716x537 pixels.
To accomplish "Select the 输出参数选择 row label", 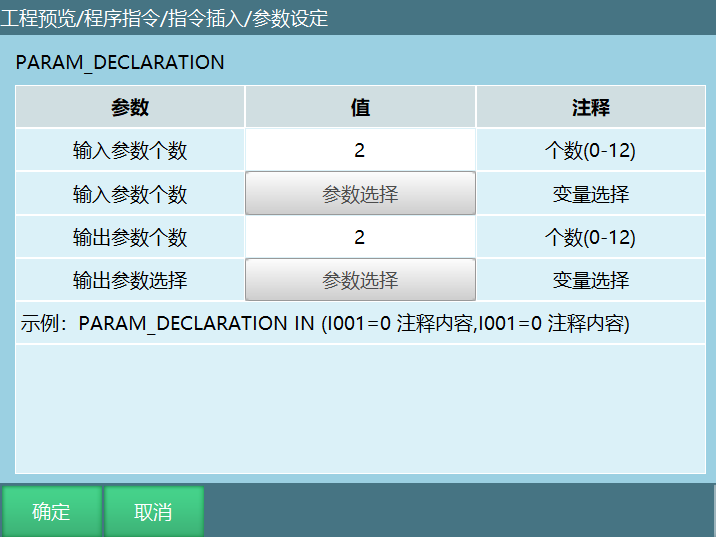I will [x=130, y=280].
